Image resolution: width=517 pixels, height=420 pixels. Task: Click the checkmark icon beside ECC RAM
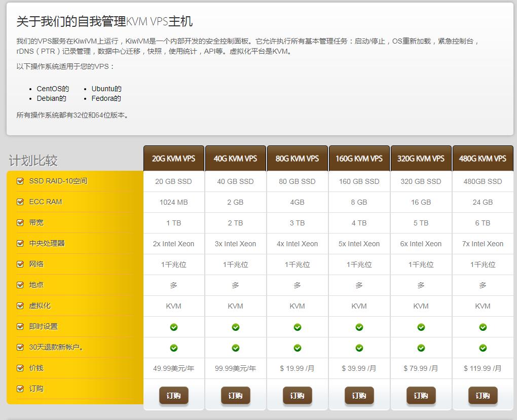coord(20,202)
